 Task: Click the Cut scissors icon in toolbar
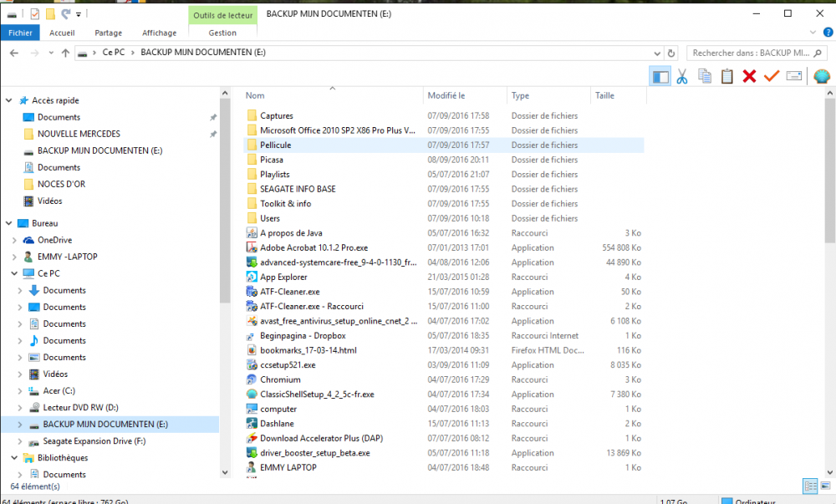click(682, 77)
